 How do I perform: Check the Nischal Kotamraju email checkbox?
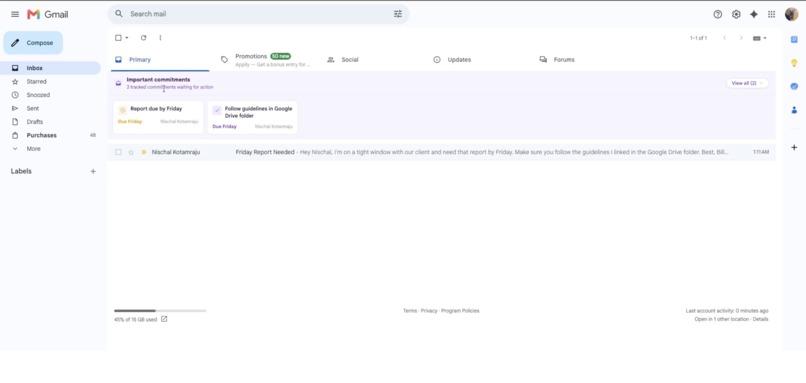click(118, 152)
